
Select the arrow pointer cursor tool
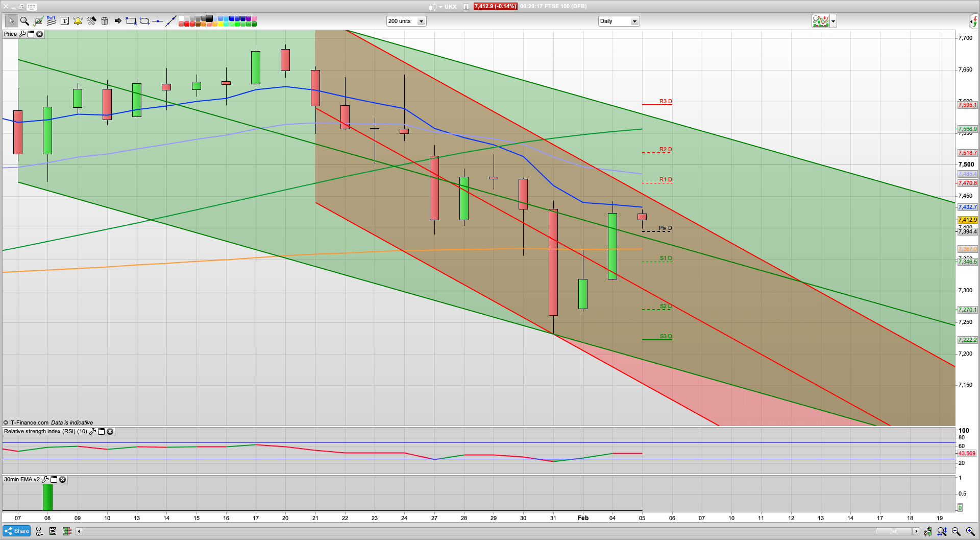pos(11,21)
